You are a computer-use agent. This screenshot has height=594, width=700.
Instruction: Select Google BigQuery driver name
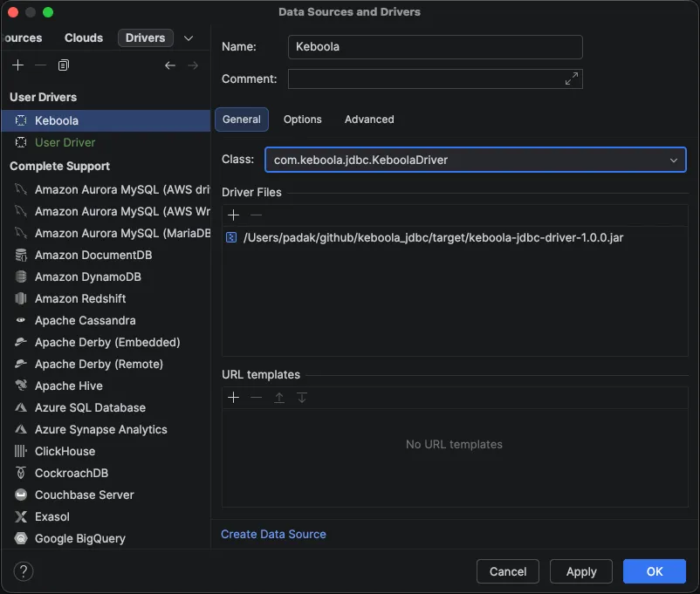[80, 539]
